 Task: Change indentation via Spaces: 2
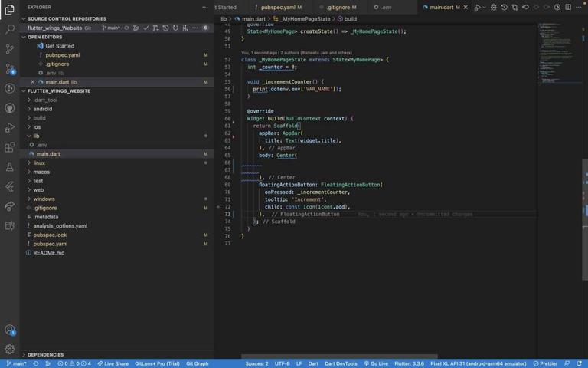point(257,363)
